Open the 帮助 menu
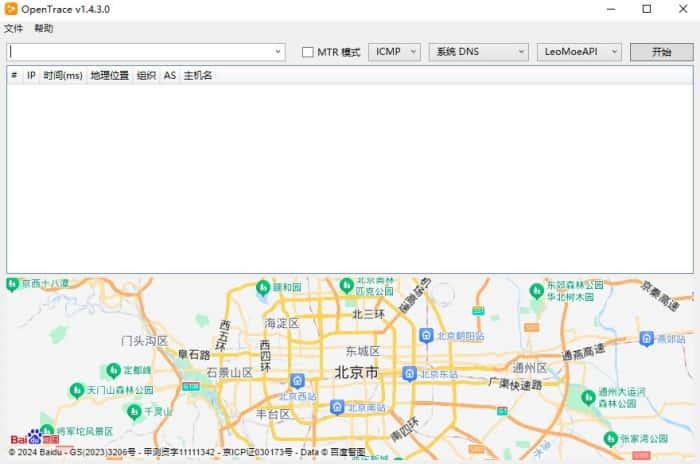 [44, 29]
